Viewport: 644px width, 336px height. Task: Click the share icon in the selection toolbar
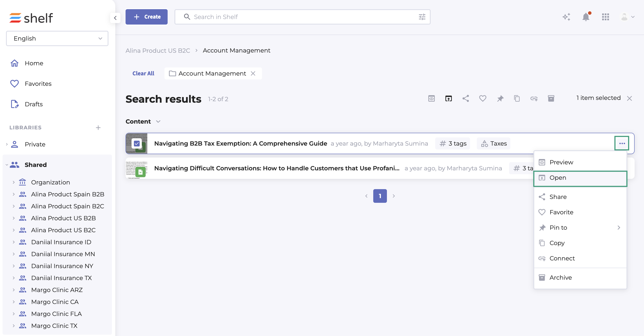pyautogui.click(x=465, y=98)
